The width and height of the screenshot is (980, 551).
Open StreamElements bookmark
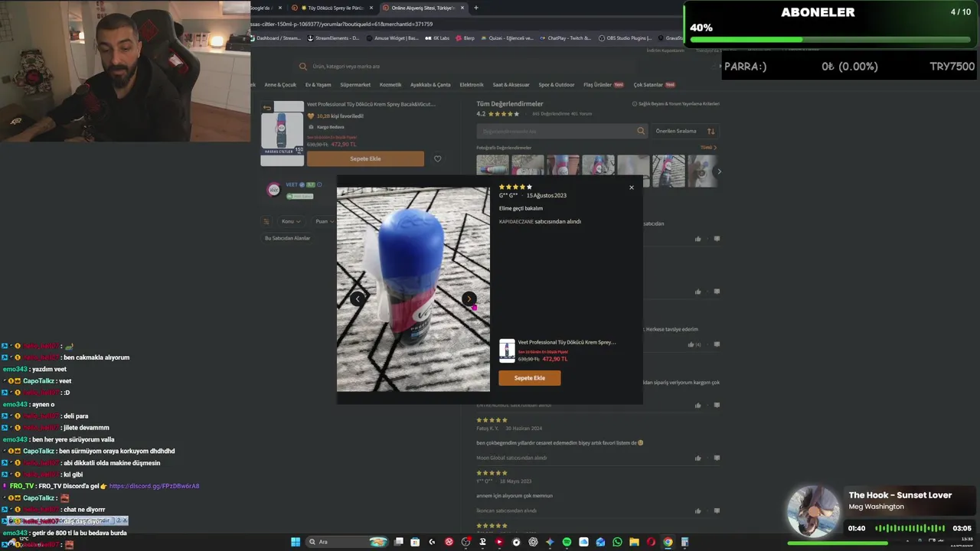333,37
